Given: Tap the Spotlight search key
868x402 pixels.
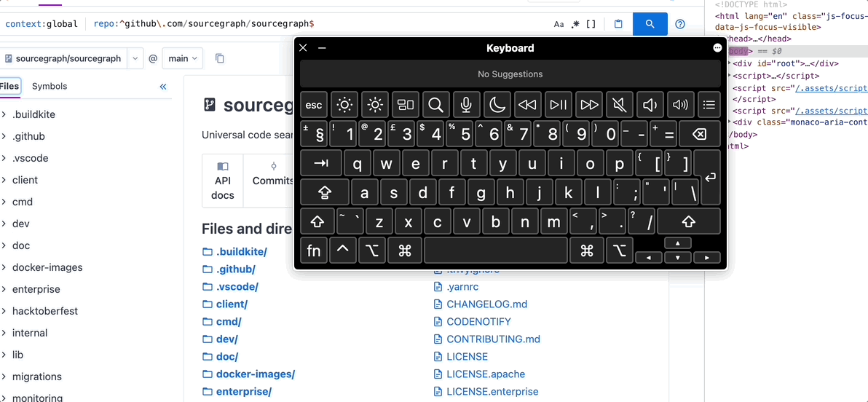Looking at the screenshot, I should pos(436,105).
